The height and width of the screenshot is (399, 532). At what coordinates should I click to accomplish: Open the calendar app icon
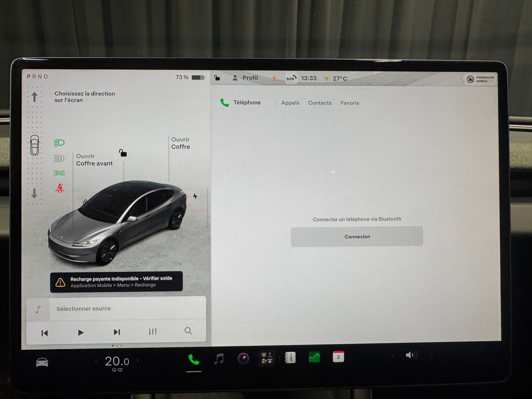click(338, 357)
